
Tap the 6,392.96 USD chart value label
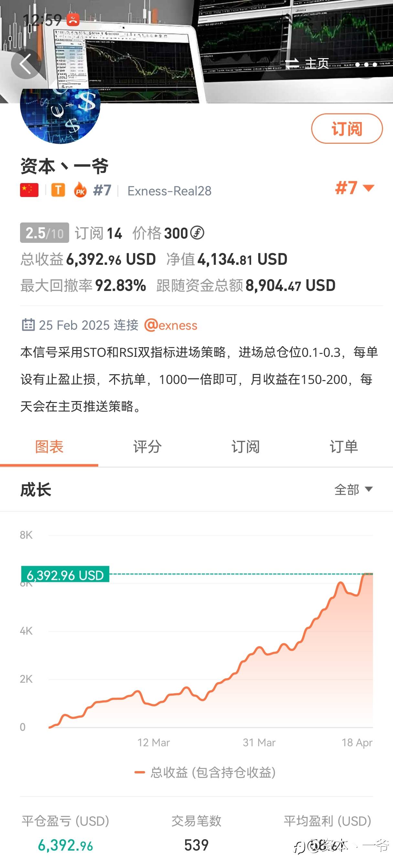65,575
